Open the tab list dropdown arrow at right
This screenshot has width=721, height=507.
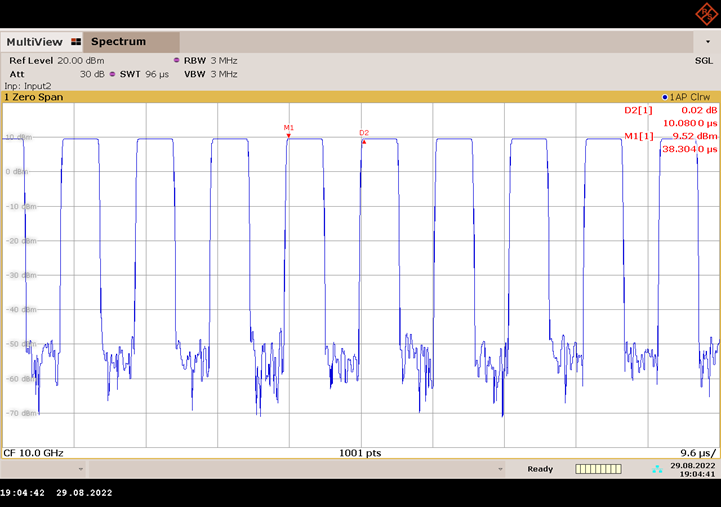(x=708, y=42)
